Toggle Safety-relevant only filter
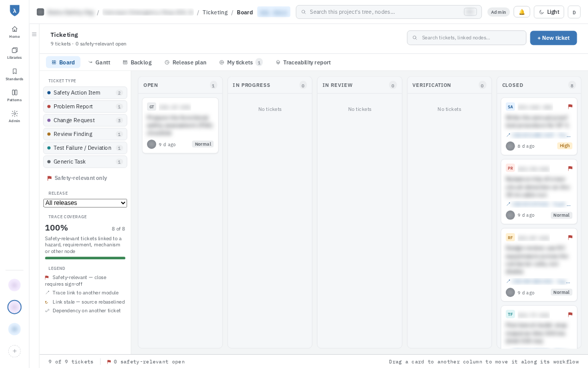Viewport: 588px width, 368px height. [x=77, y=178]
